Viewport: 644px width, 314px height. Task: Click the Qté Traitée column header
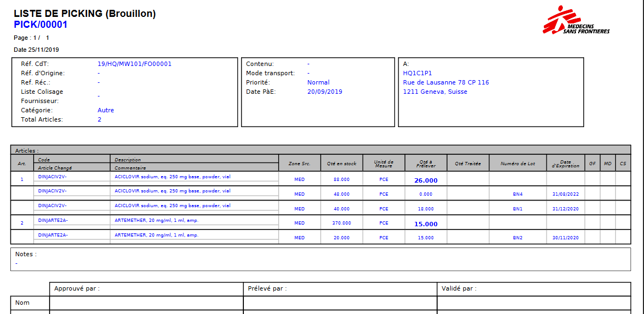coord(468,164)
